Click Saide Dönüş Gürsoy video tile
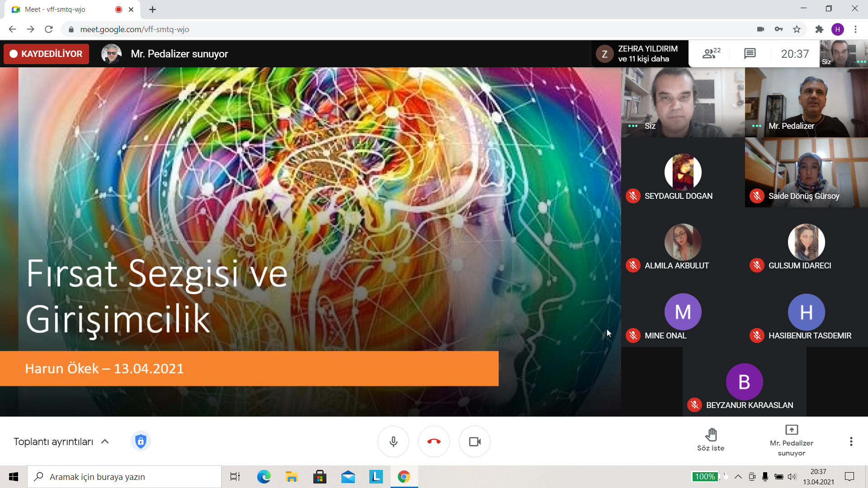This screenshot has width=868, height=488. click(x=806, y=172)
